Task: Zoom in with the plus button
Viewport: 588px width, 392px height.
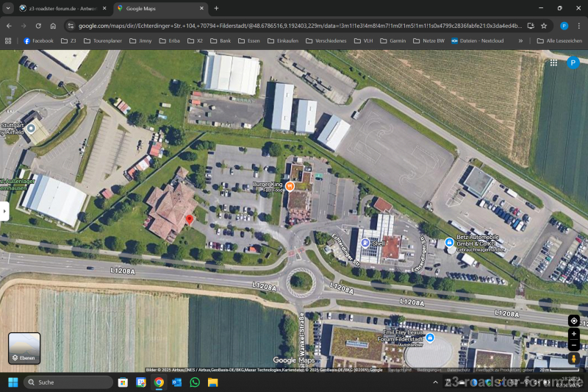Action: pos(574,334)
